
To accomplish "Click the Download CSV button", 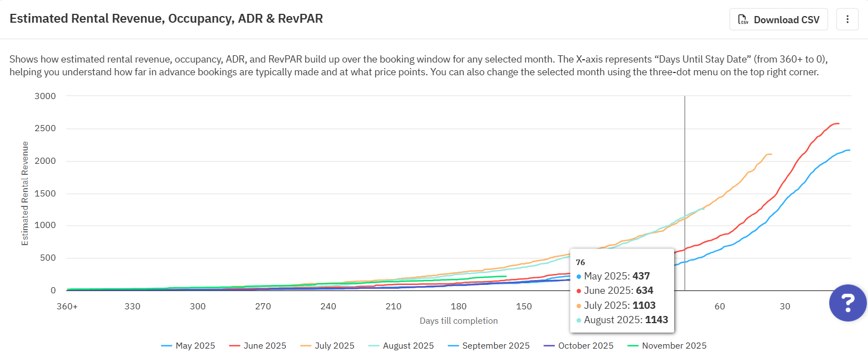I will point(778,20).
